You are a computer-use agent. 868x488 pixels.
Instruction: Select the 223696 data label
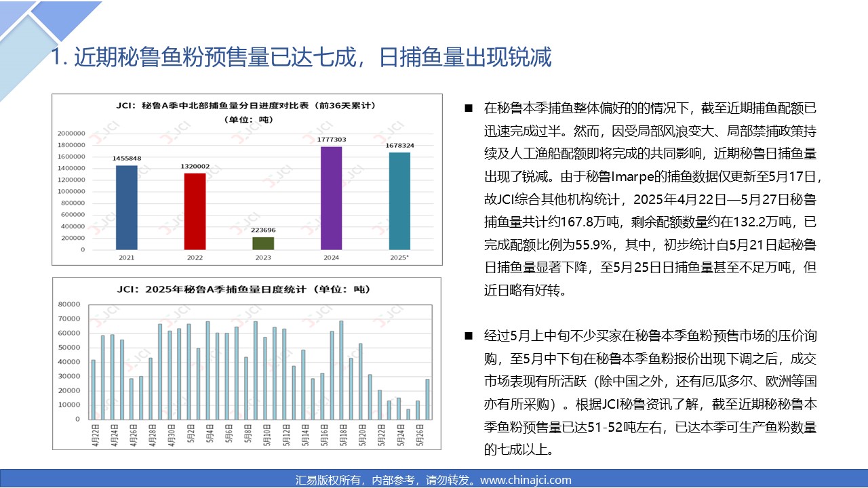coord(263,230)
